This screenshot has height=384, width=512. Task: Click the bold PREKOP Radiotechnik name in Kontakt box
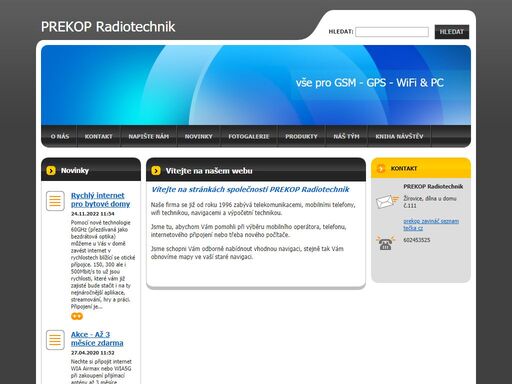click(433, 186)
